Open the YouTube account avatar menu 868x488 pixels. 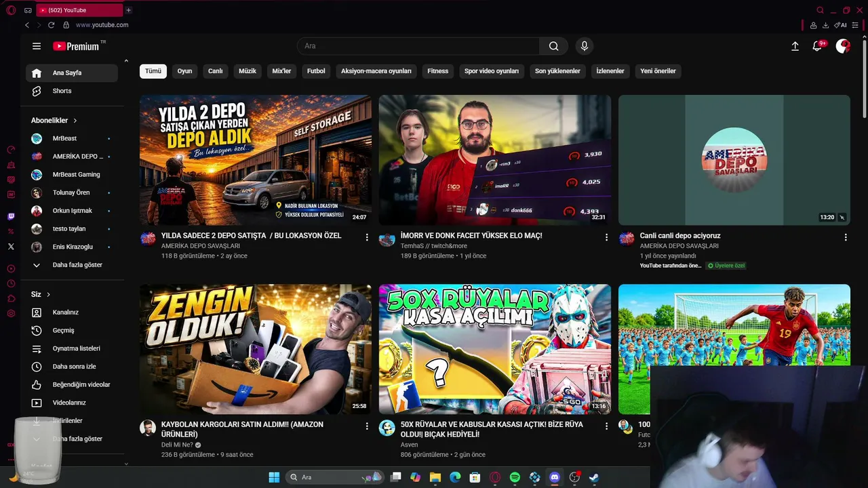[843, 46]
